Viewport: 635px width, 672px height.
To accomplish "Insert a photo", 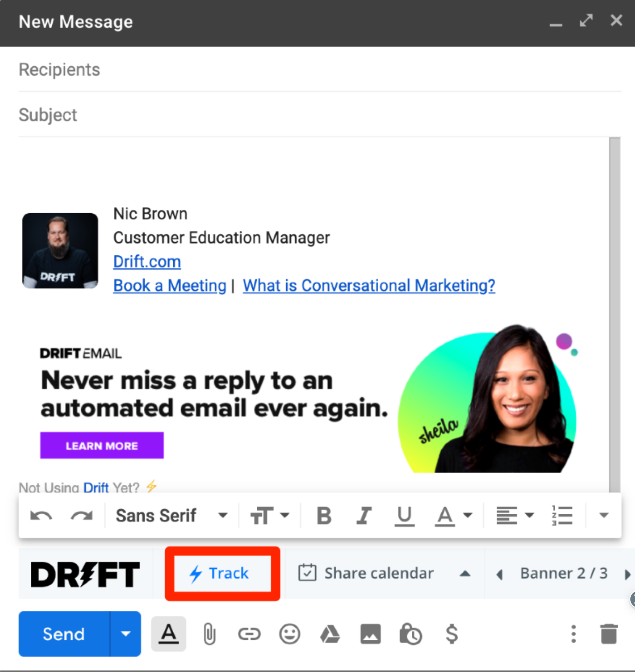I will (370, 634).
